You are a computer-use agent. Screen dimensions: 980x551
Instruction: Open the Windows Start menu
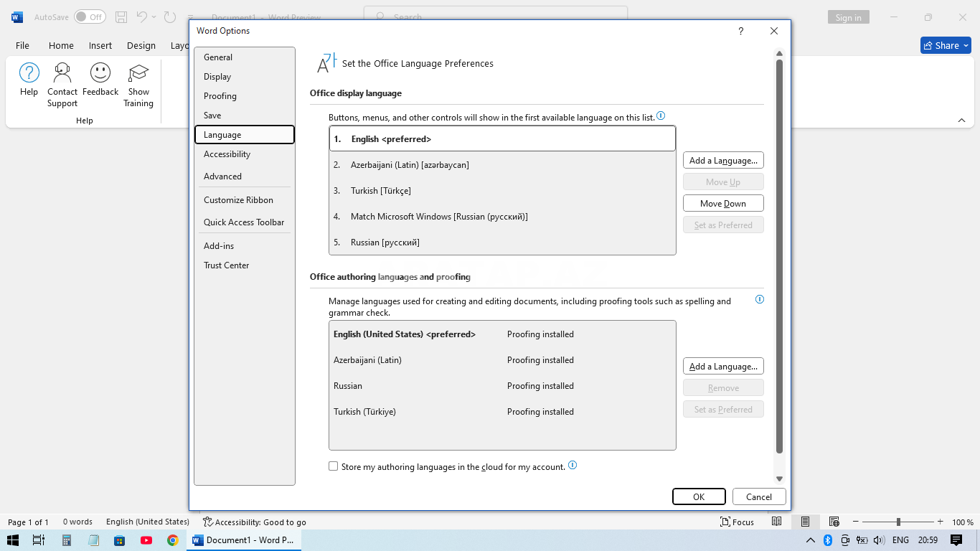13,540
